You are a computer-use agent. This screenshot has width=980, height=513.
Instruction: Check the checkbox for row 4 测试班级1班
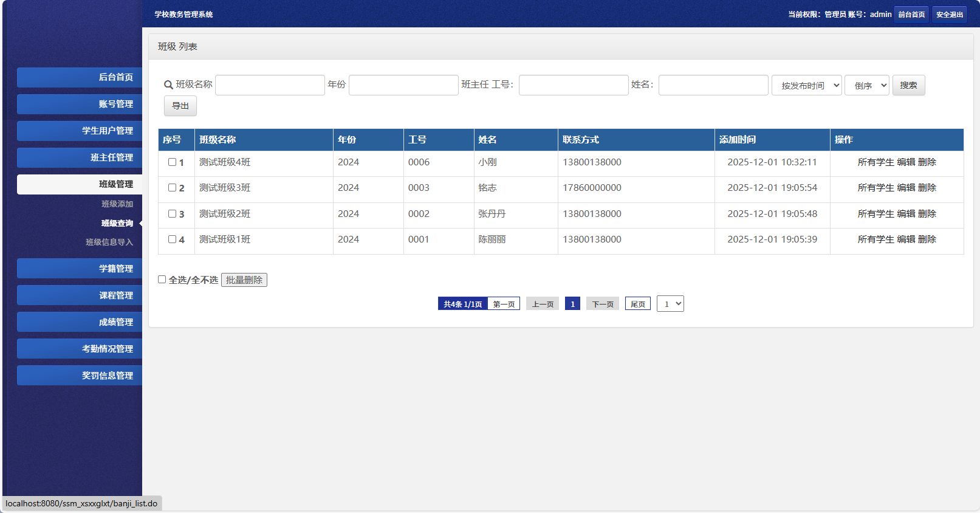click(172, 239)
